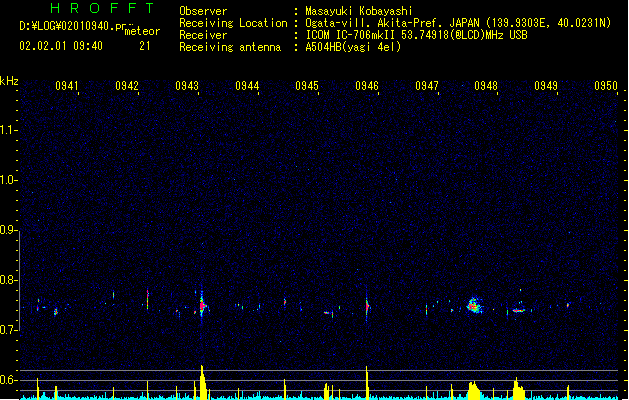The height and width of the screenshot is (400, 629).
Task: Select the A504HB(yagi 4el) antenna text
Action: (x=353, y=47)
